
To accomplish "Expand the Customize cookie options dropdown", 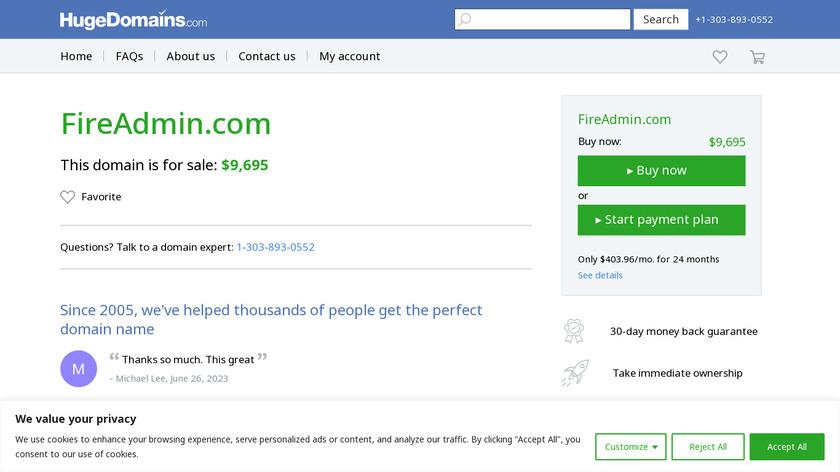I will 630,447.
